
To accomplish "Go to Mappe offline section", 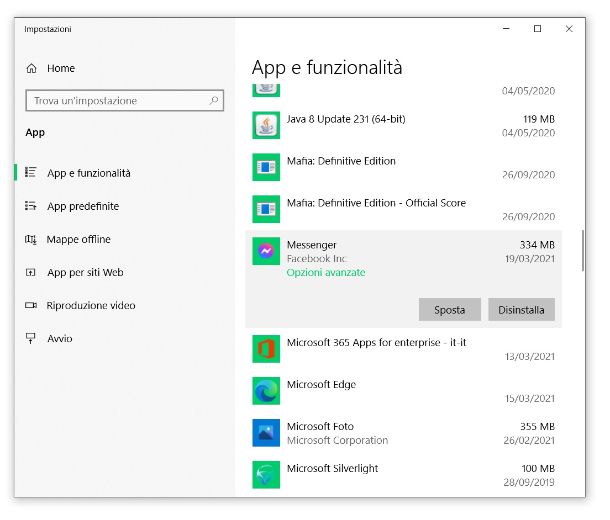I will point(79,240).
